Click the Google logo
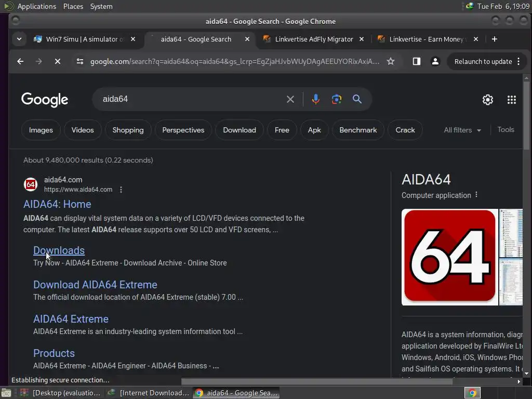This screenshot has width=532, height=399. [x=45, y=100]
